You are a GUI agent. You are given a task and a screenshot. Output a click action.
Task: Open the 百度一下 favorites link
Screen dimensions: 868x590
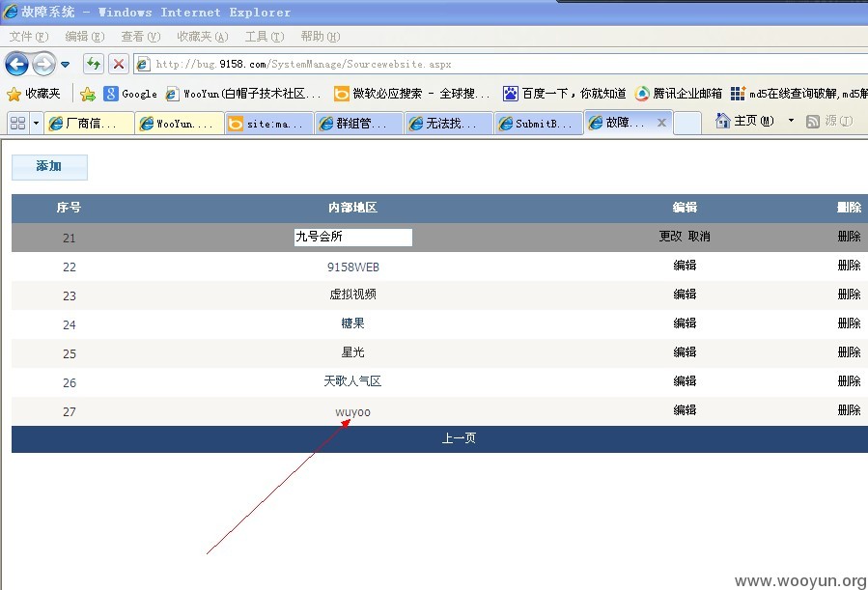click(564, 94)
